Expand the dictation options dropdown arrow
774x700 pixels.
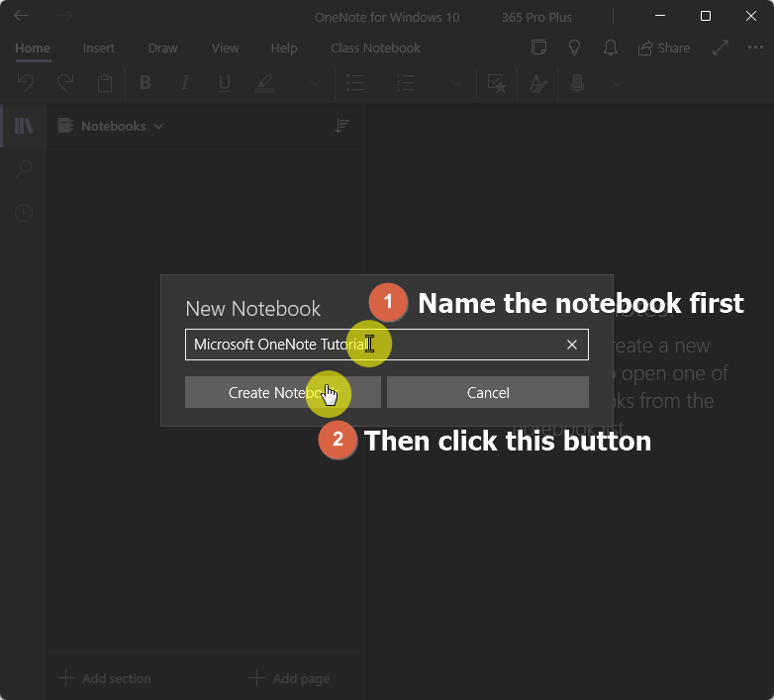click(x=617, y=83)
